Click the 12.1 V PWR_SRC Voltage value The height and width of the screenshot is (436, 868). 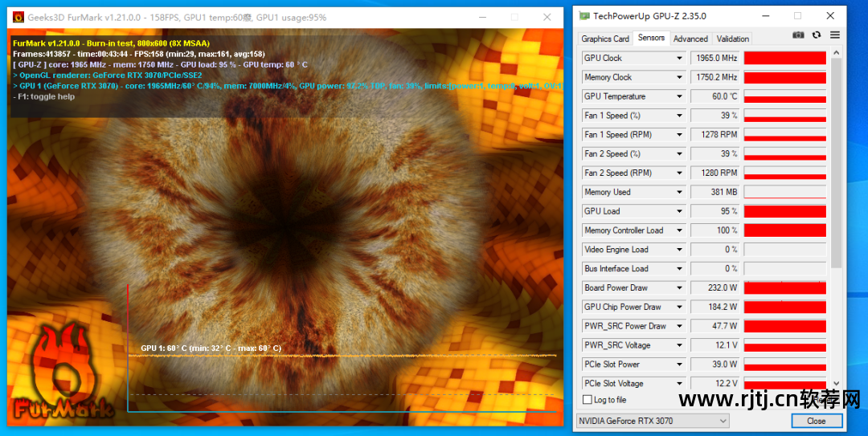coord(714,345)
